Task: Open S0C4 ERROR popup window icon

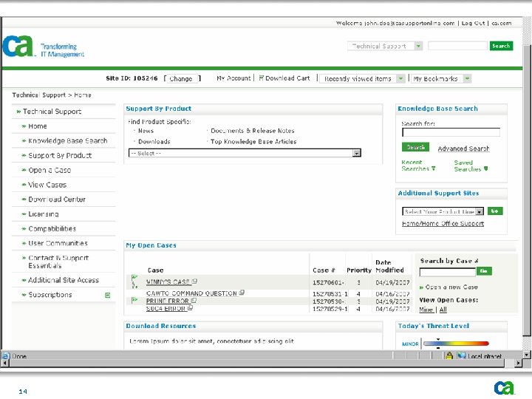Action: click(x=190, y=307)
